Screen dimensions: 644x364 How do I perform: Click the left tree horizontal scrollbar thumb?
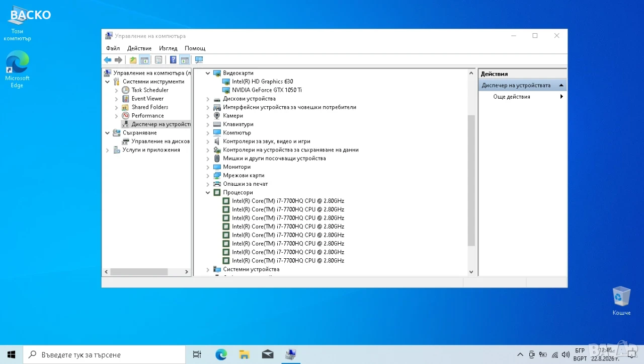coord(139,272)
